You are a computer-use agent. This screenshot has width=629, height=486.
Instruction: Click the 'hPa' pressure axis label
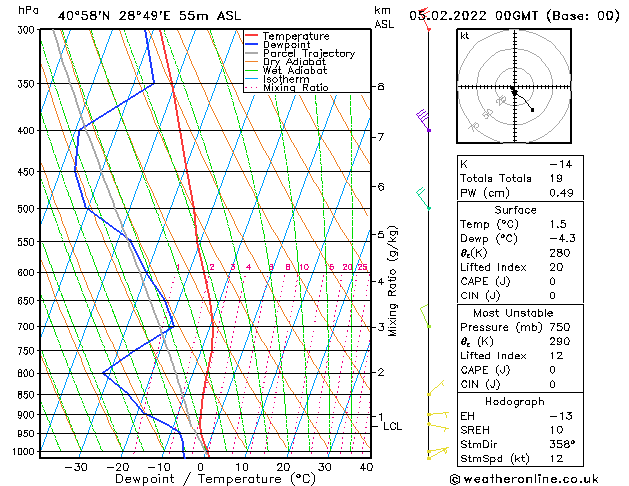(28, 10)
